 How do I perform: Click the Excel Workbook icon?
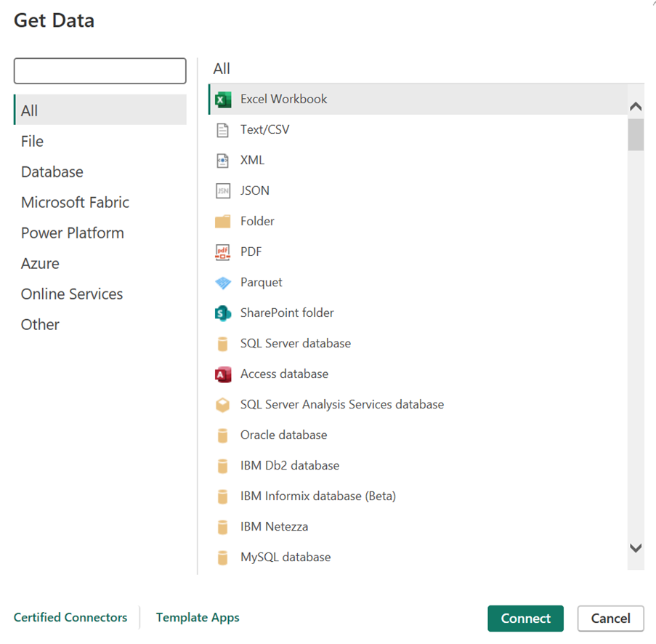[x=223, y=100]
